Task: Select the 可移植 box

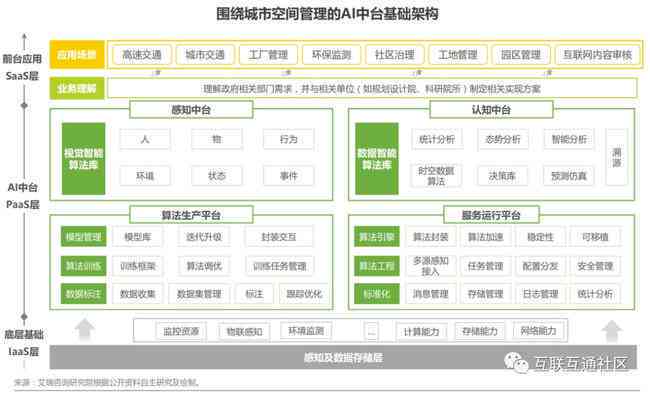Action: (595, 237)
